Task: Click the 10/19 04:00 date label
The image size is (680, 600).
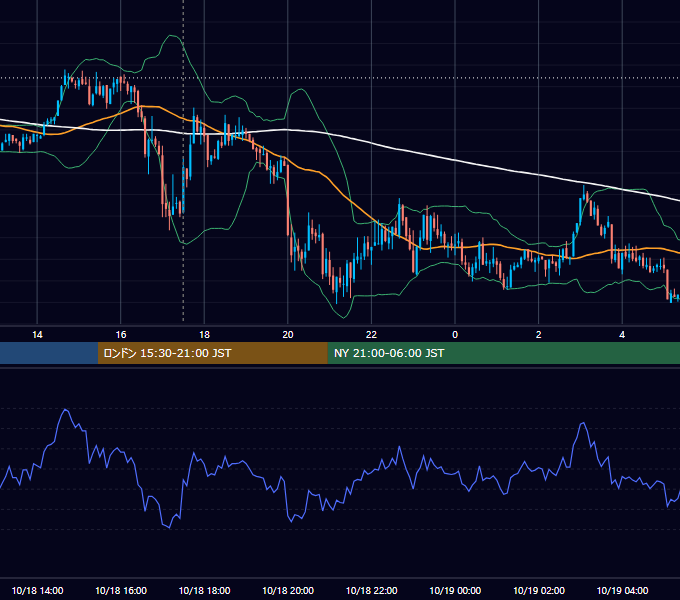Action: (x=622, y=590)
